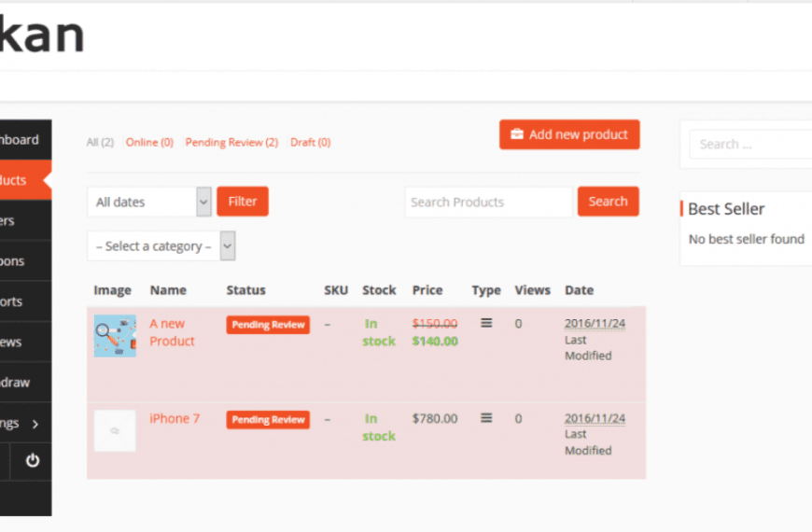
Task: Click inside the Search Products field
Action: point(488,202)
